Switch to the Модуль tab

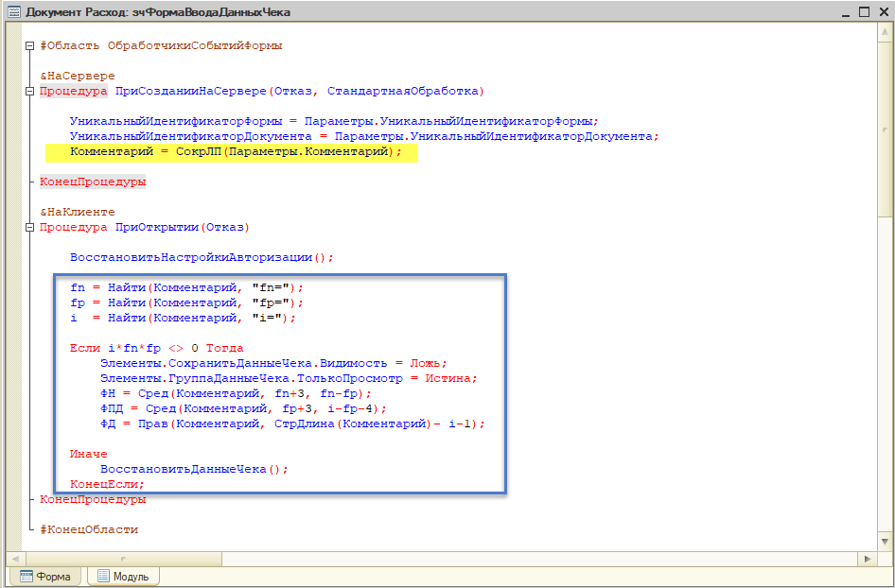click(123, 577)
